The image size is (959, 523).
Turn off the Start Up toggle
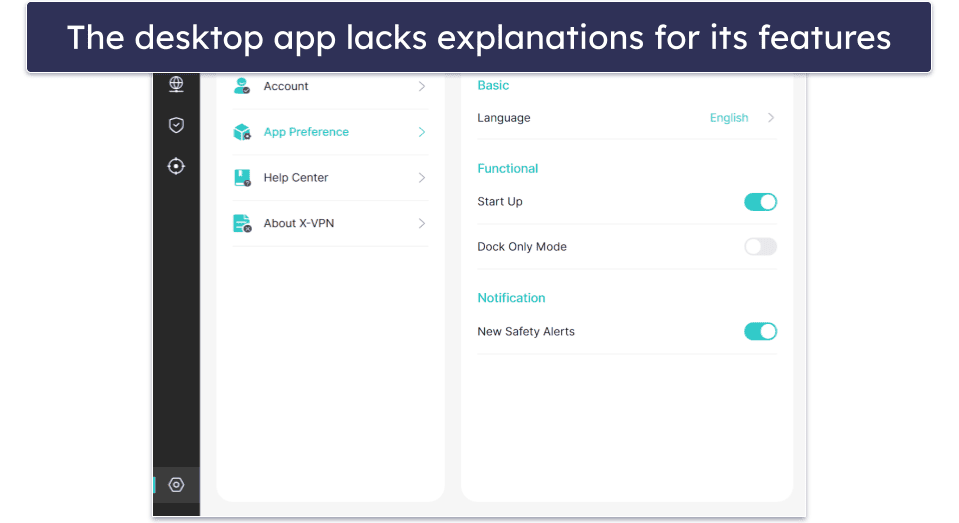pos(760,202)
